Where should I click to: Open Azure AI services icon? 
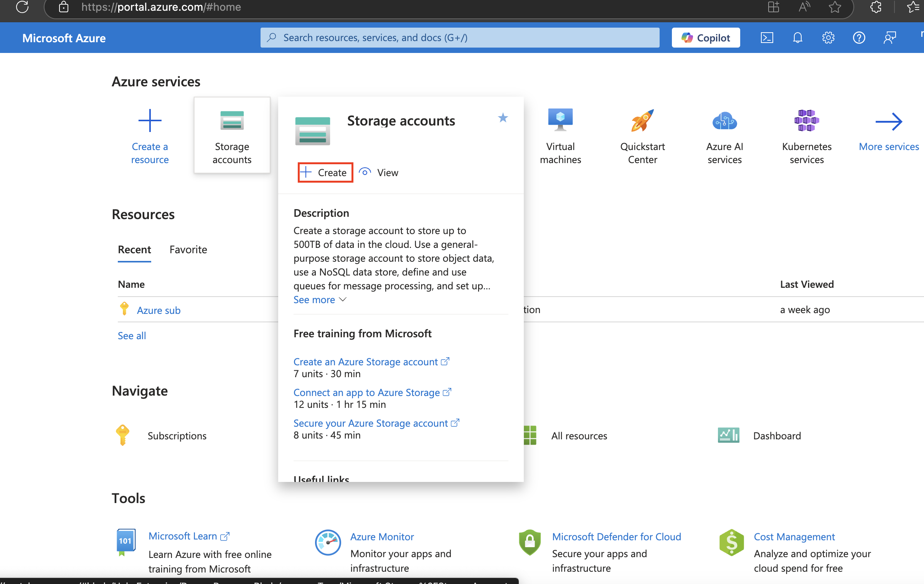point(724,120)
